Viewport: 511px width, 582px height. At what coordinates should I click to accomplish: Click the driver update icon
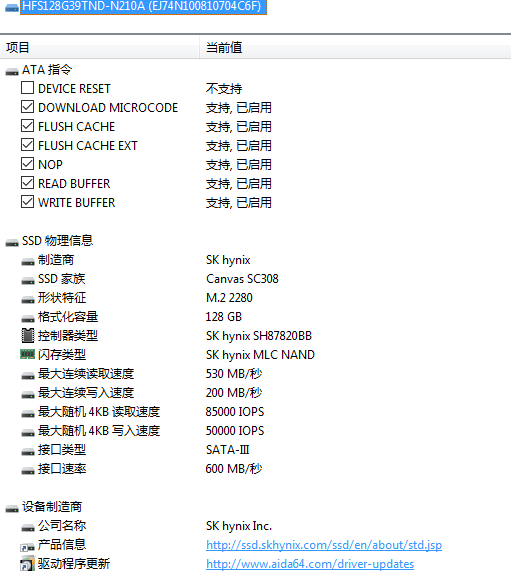pos(27,564)
